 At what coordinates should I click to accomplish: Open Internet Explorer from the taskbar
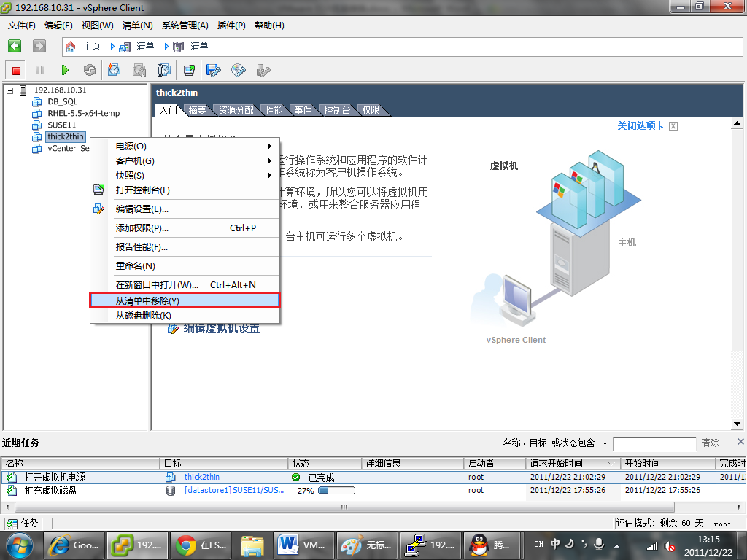(x=74, y=545)
